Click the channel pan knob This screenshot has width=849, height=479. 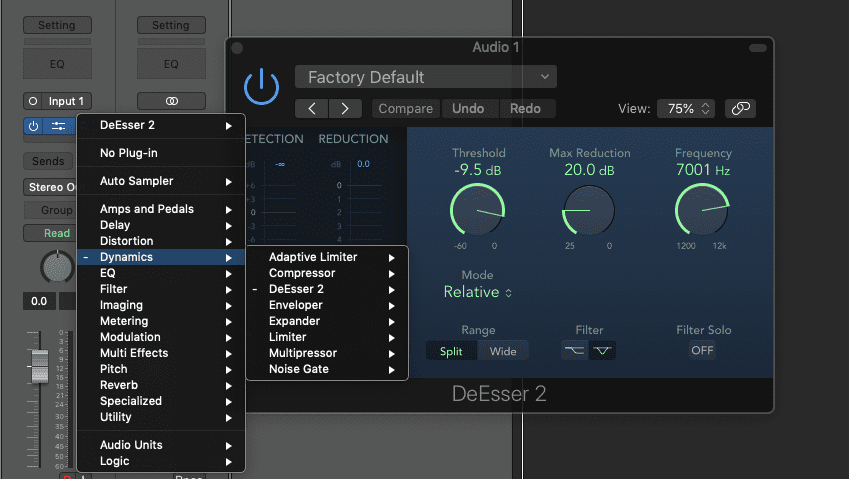tap(57, 267)
